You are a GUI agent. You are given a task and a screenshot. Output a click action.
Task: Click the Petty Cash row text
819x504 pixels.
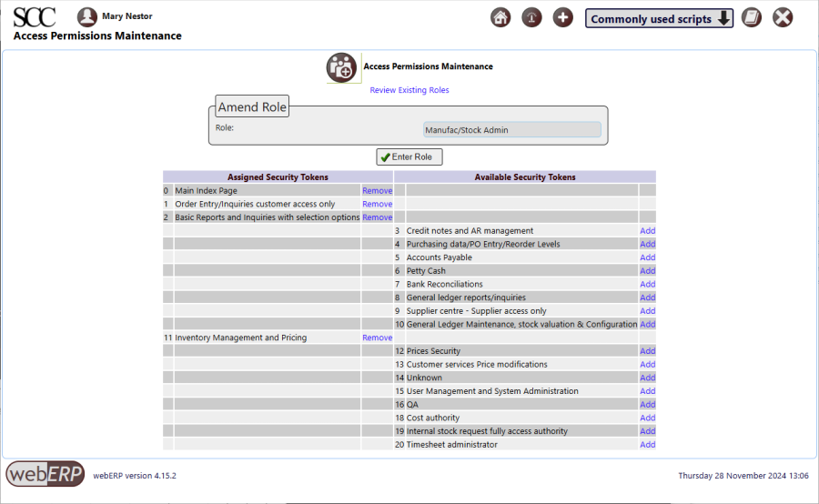click(426, 270)
